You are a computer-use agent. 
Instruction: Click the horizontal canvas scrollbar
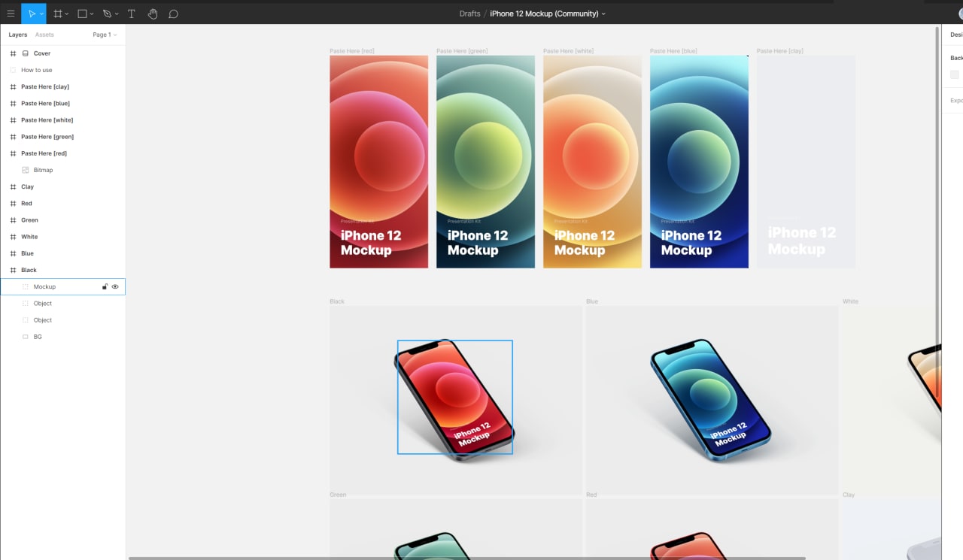(x=466, y=558)
